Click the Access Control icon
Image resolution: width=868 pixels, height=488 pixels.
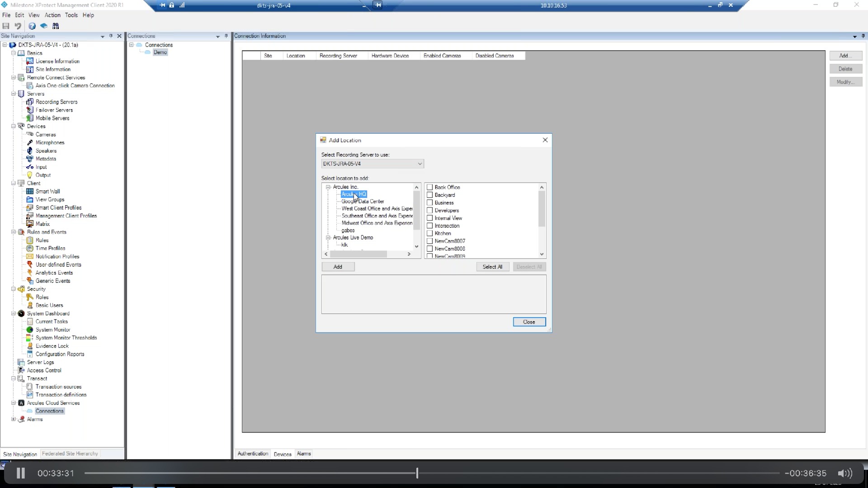click(21, 370)
